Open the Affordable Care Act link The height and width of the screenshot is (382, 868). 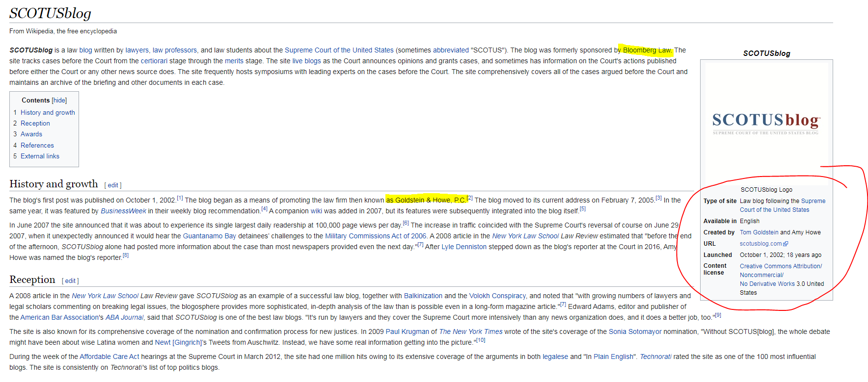coord(109,357)
